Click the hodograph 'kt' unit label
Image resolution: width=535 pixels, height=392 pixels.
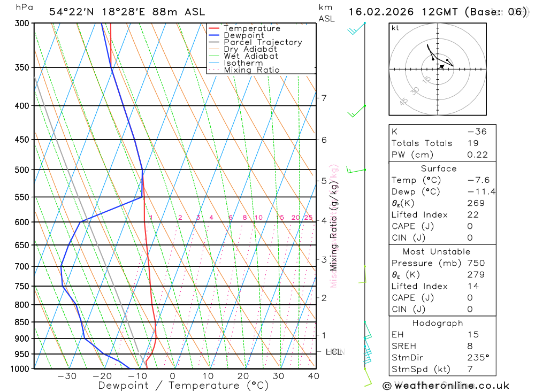395,28
